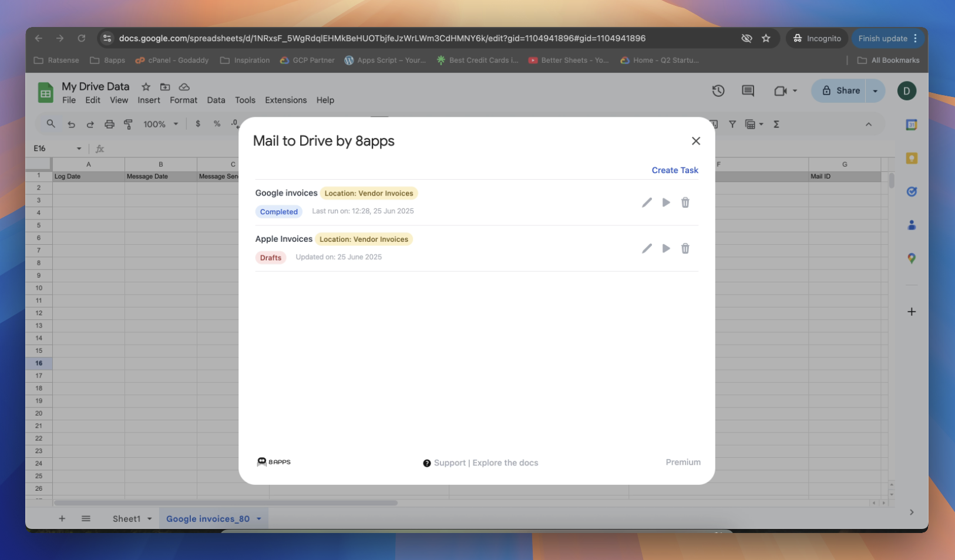This screenshot has width=955, height=560.
Task: Click the Create Task link
Action: tap(674, 170)
